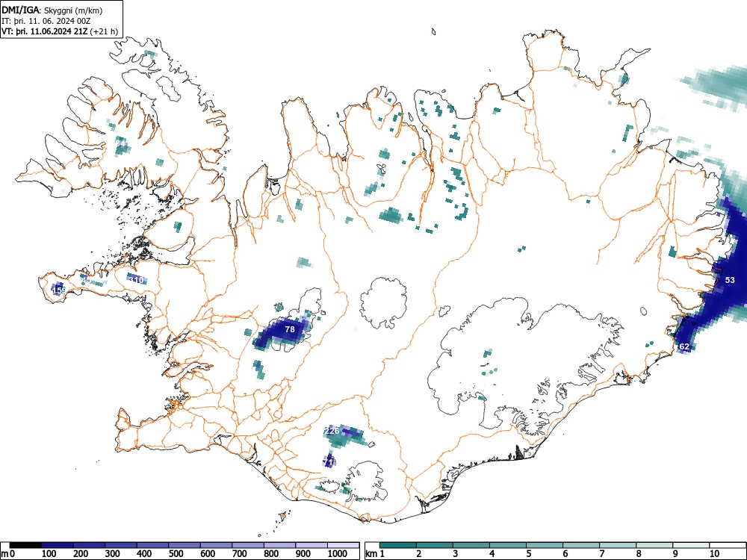The width and height of the screenshot is (747, 560).
Task: Click the '4' tick label in km legend
Action: pyautogui.click(x=492, y=554)
